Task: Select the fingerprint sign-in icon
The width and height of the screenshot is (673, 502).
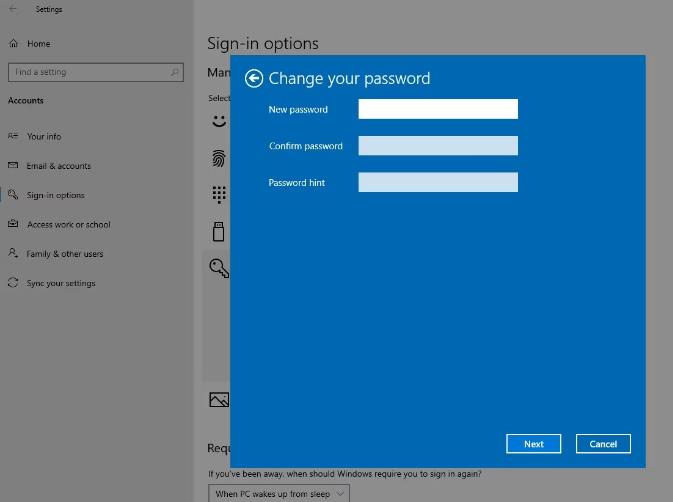Action: click(x=219, y=158)
